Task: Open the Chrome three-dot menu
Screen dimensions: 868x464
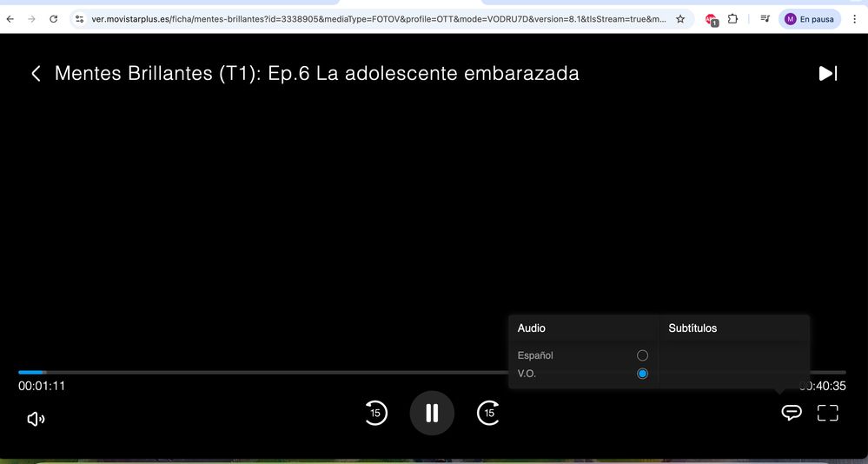Action: tap(854, 18)
